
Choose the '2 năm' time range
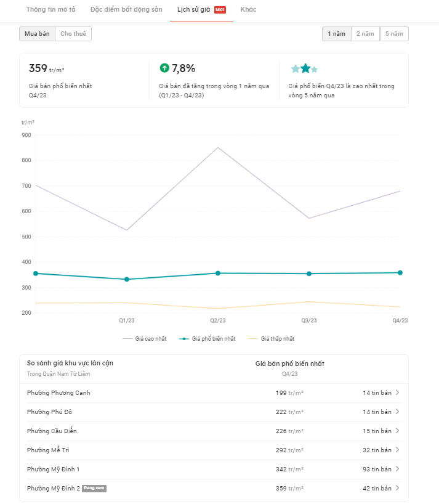[x=365, y=34]
